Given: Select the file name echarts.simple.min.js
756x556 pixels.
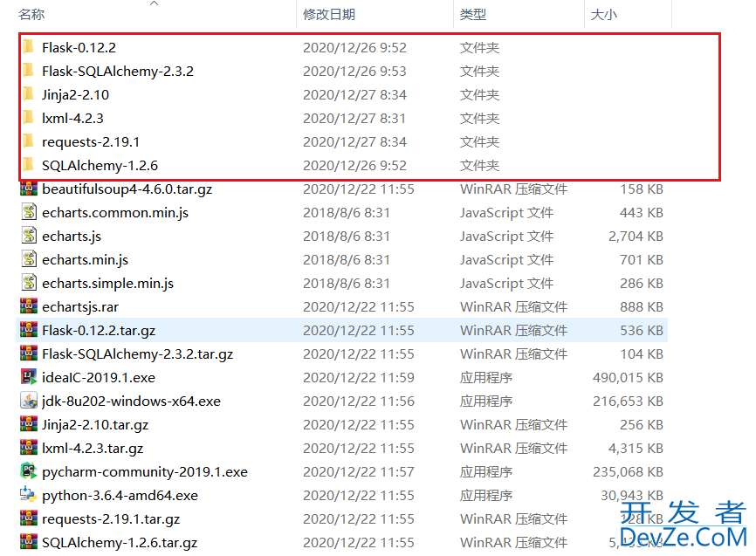Looking at the screenshot, I should click(108, 284).
